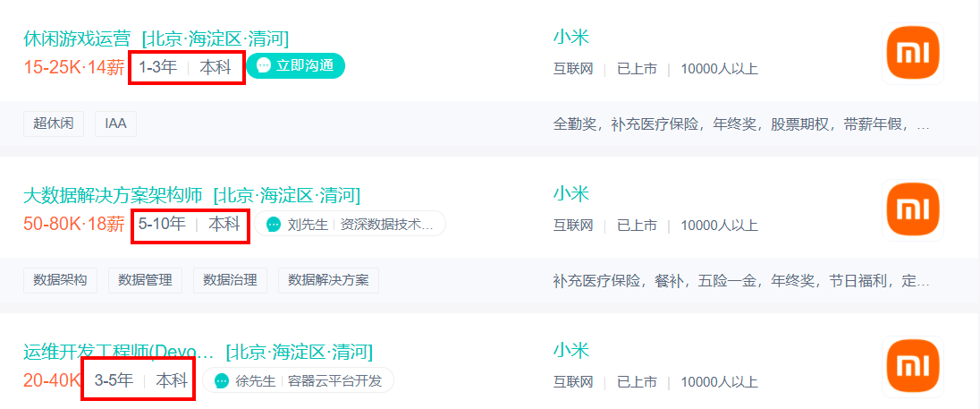Screen dimensions: 980x409
Task: Click the chat bubble icon in 立即沟通
Action: tap(264, 65)
